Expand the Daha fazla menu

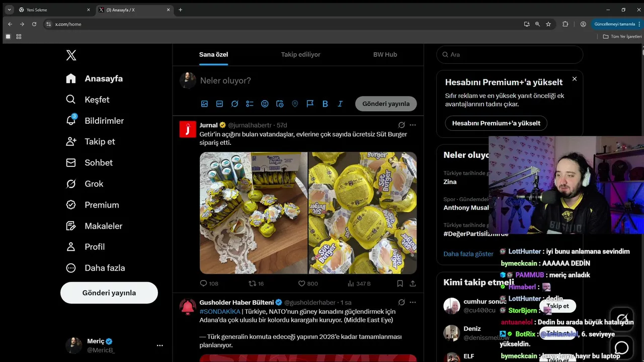96,267
